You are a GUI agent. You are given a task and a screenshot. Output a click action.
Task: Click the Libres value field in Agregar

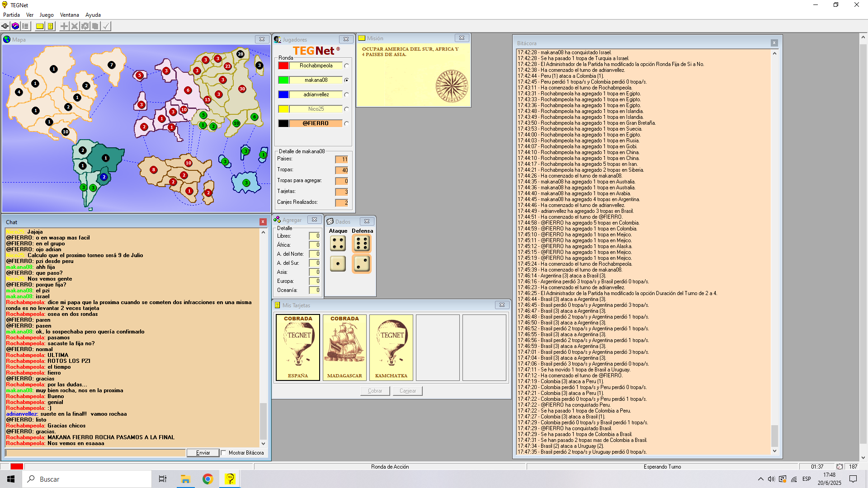point(314,236)
